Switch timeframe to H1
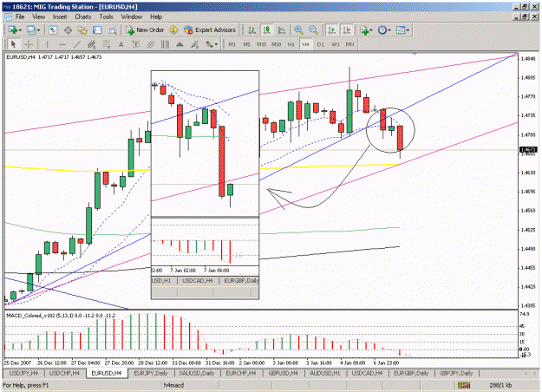The width and height of the screenshot is (542, 392). (x=291, y=44)
